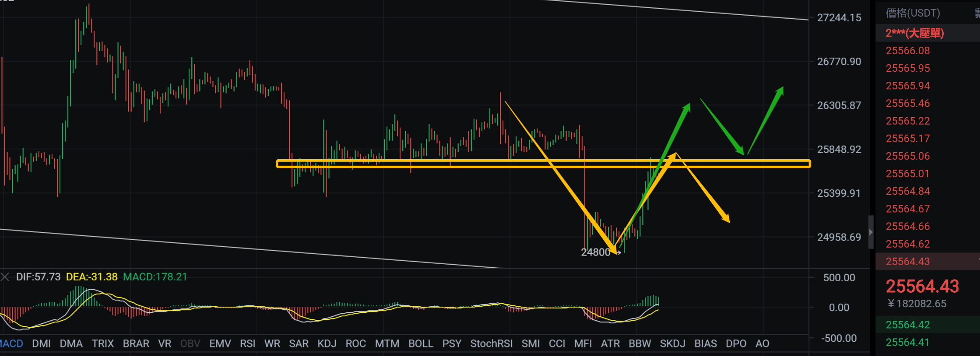Show the BOLL indicator

[x=420, y=343]
